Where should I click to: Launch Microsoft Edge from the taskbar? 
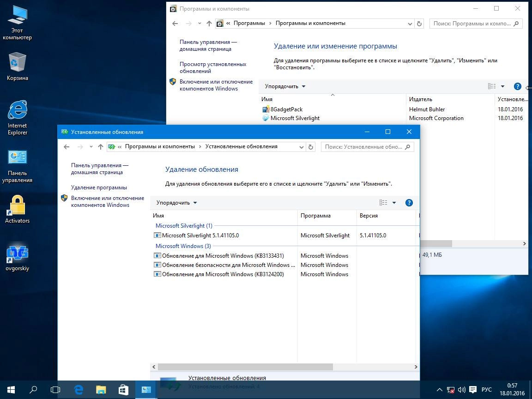pos(79,389)
